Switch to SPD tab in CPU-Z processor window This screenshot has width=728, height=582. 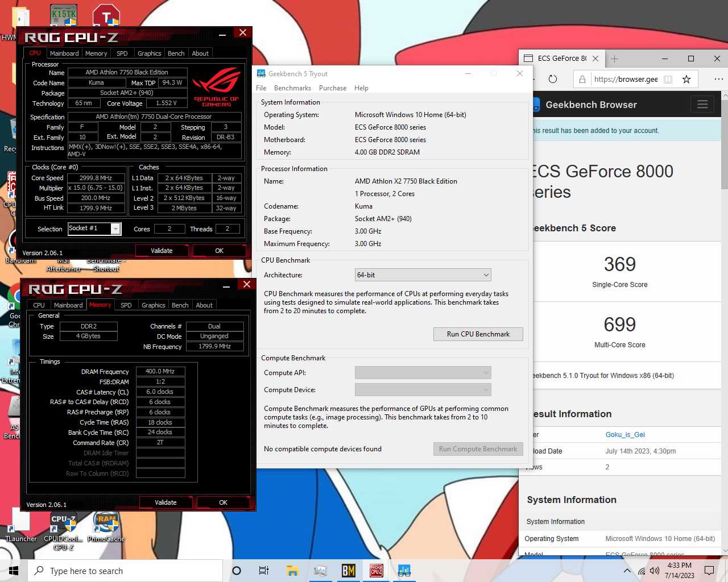[x=122, y=53]
